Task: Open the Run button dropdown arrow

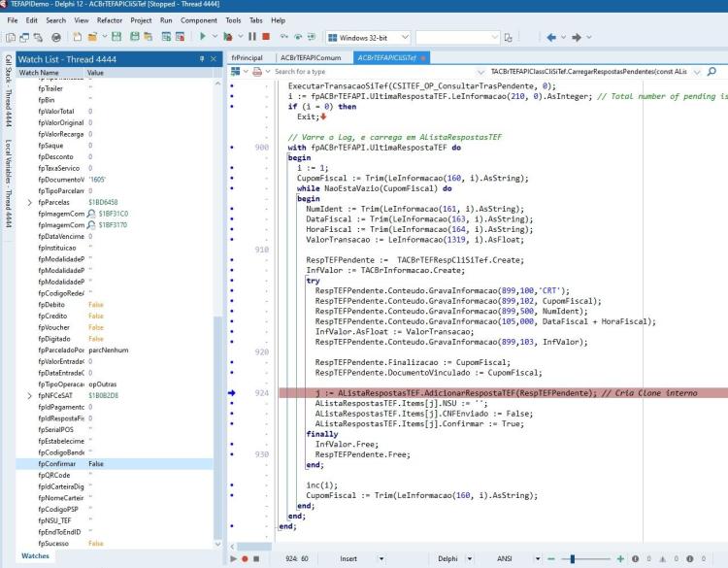Action: tap(215, 37)
